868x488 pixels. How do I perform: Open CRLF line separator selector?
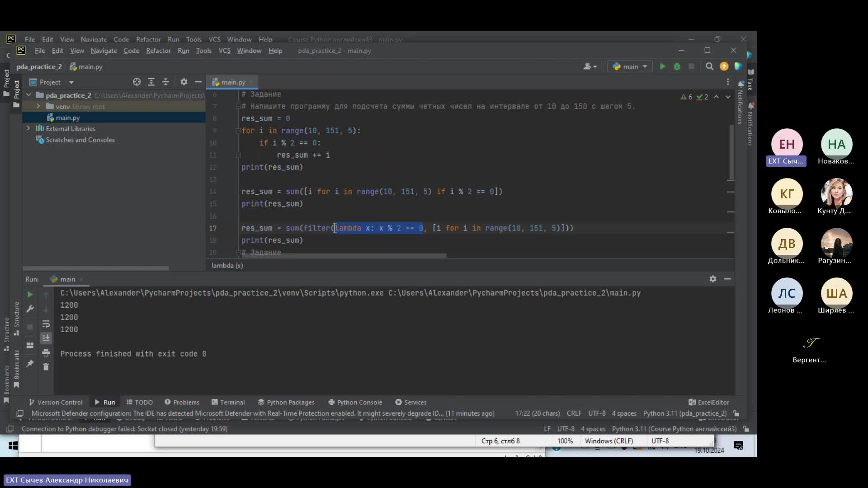coord(574,413)
